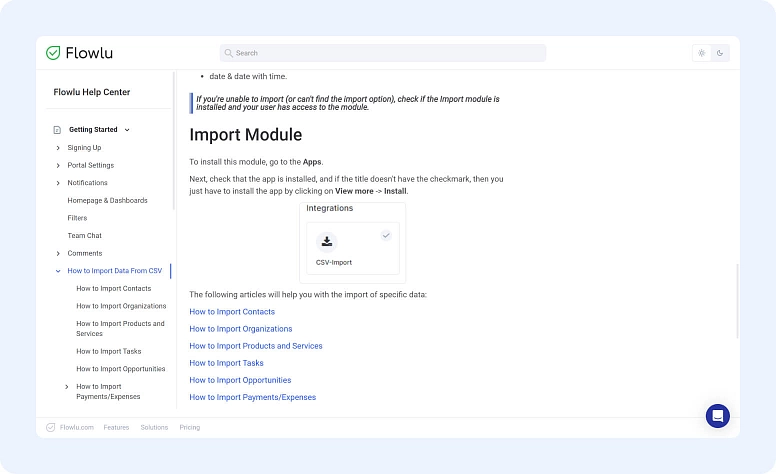This screenshot has height=474, width=776.
Task: Click the CSV-Import download icon
Action: pos(327,242)
